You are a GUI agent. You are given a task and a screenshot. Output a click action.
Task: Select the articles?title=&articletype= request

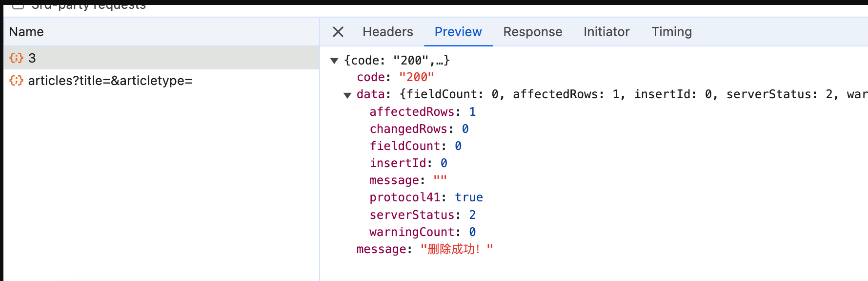[110, 81]
